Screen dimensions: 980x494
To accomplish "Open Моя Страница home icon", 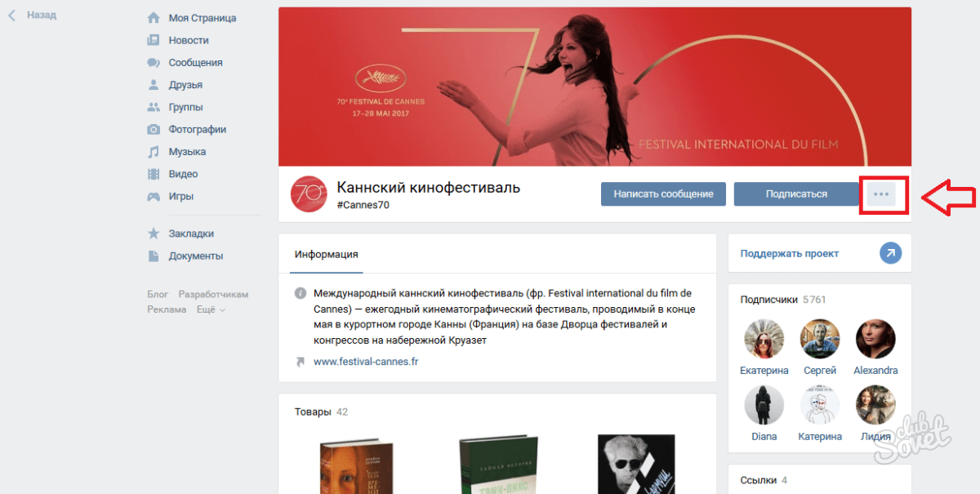I will [154, 18].
